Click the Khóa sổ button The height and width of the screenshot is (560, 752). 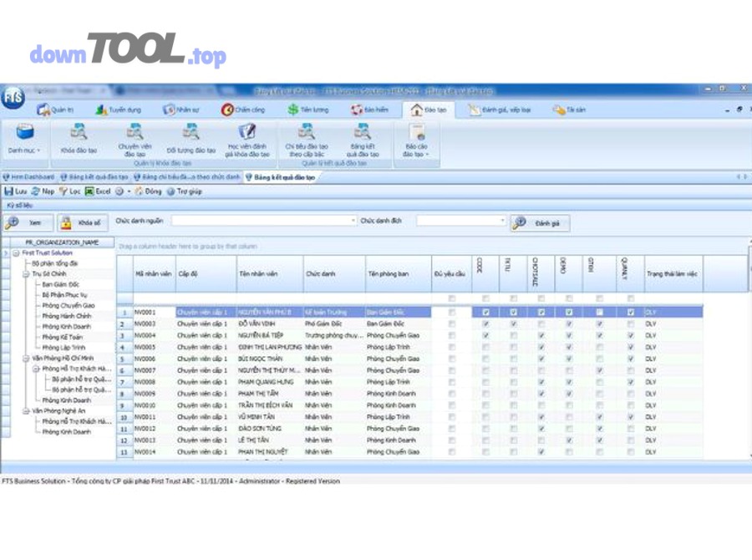tap(82, 223)
